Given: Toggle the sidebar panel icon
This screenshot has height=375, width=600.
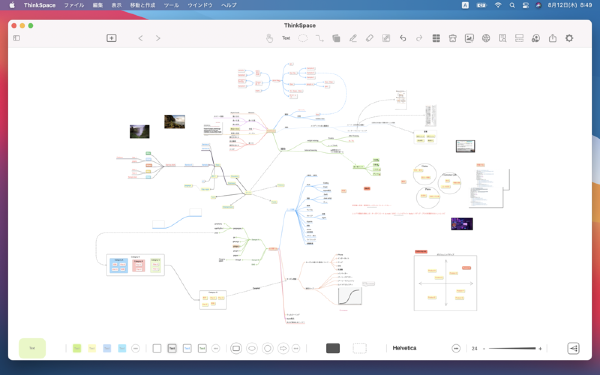Looking at the screenshot, I should [16, 38].
